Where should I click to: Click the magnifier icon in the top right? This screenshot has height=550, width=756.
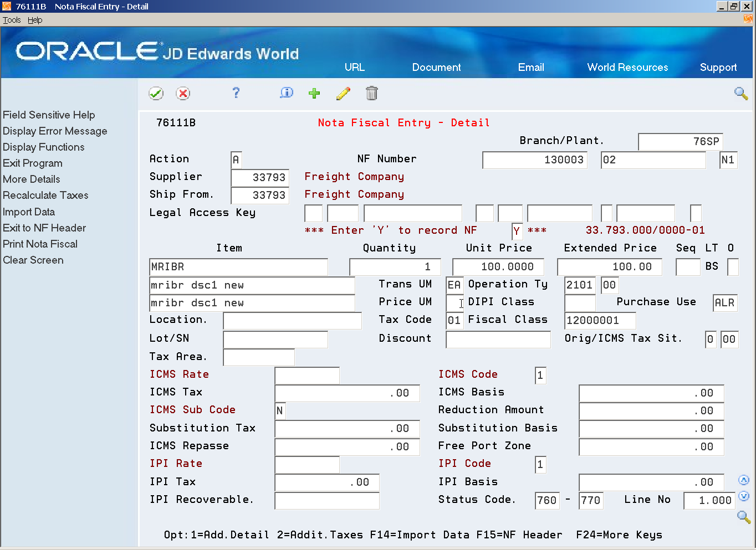[x=740, y=94]
